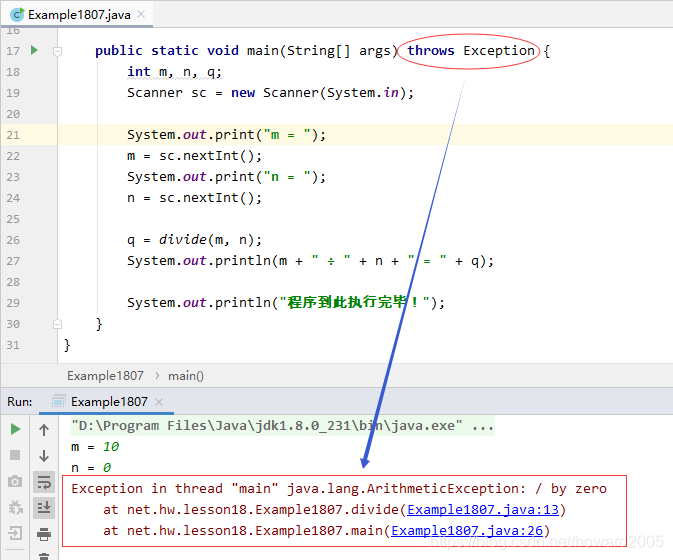Close the Example1807.java editor tab
Screen dimensions: 673x560
[x=141, y=15]
